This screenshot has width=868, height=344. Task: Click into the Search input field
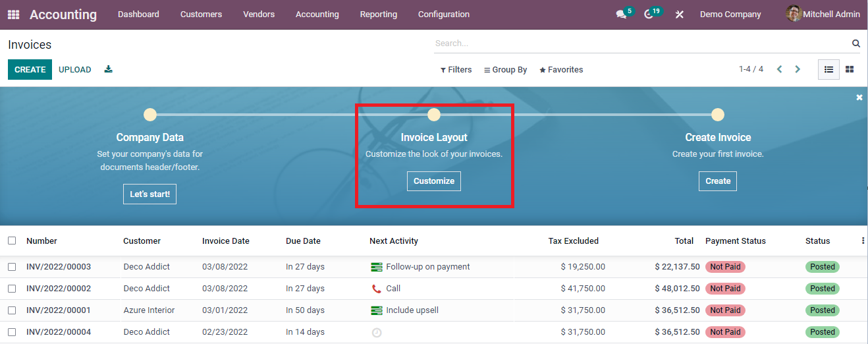coord(639,43)
